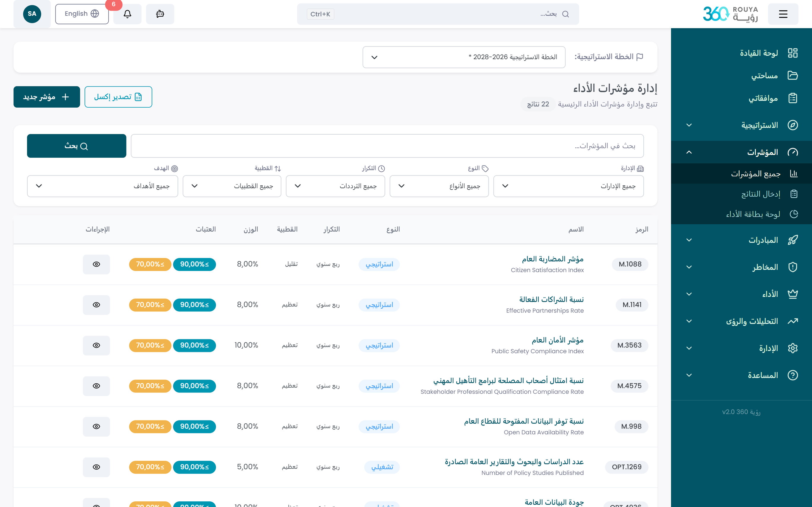
Task: Open the strategic plan 2026-2028 dropdown
Action: 464,57
